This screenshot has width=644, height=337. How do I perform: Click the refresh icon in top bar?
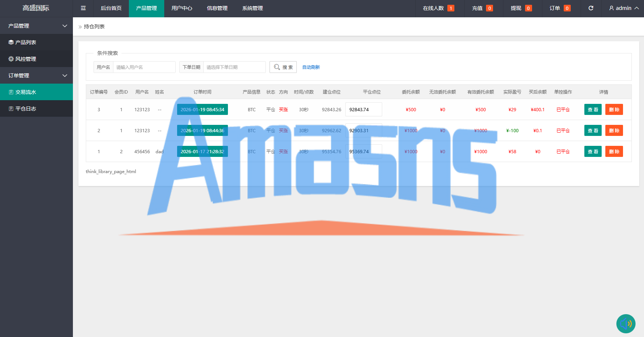(591, 8)
